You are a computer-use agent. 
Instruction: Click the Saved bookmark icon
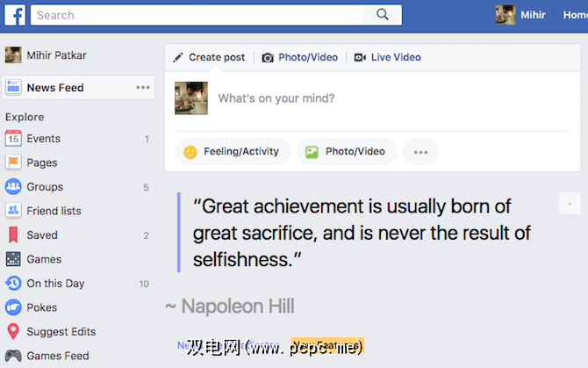pyautogui.click(x=13, y=235)
